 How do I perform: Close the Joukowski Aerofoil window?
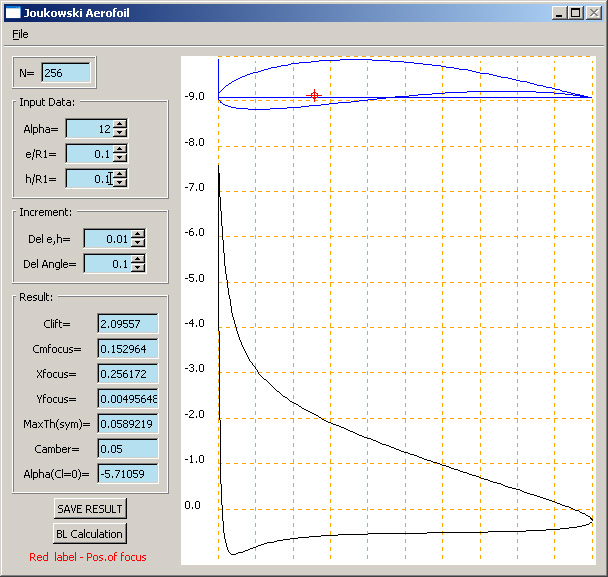(594, 13)
